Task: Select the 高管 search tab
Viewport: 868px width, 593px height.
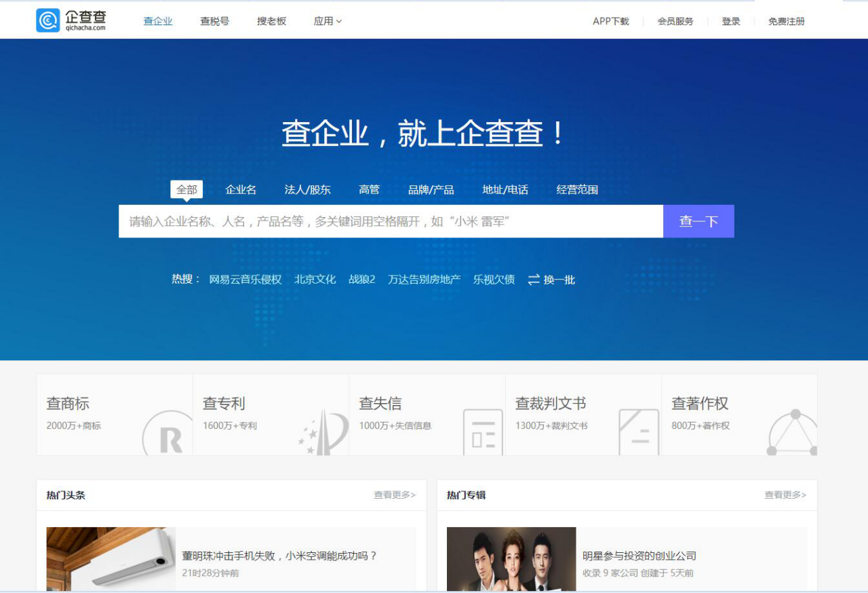Action: tap(370, 190)
